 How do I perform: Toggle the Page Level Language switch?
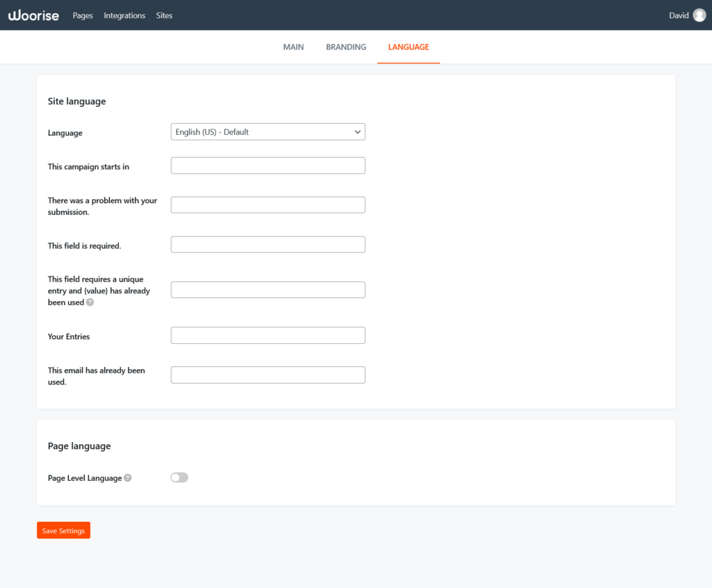(179, 477)
